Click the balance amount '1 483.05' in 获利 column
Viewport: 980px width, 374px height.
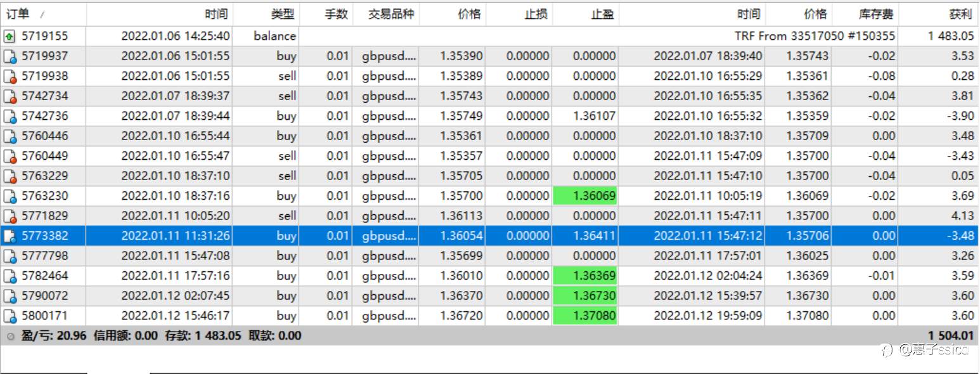(x=951, y=36)
